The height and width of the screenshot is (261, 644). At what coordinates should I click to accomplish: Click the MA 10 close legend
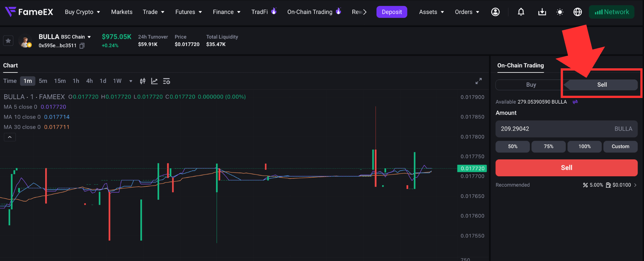[36, 117]
